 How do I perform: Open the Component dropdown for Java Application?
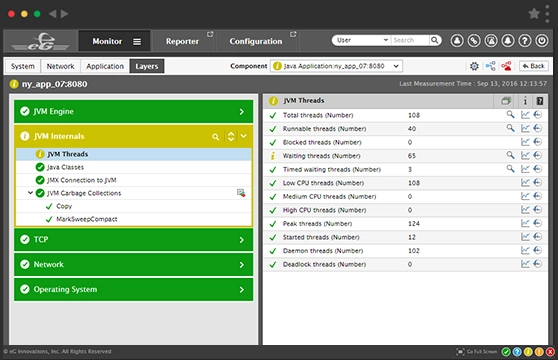click(336, 66)
